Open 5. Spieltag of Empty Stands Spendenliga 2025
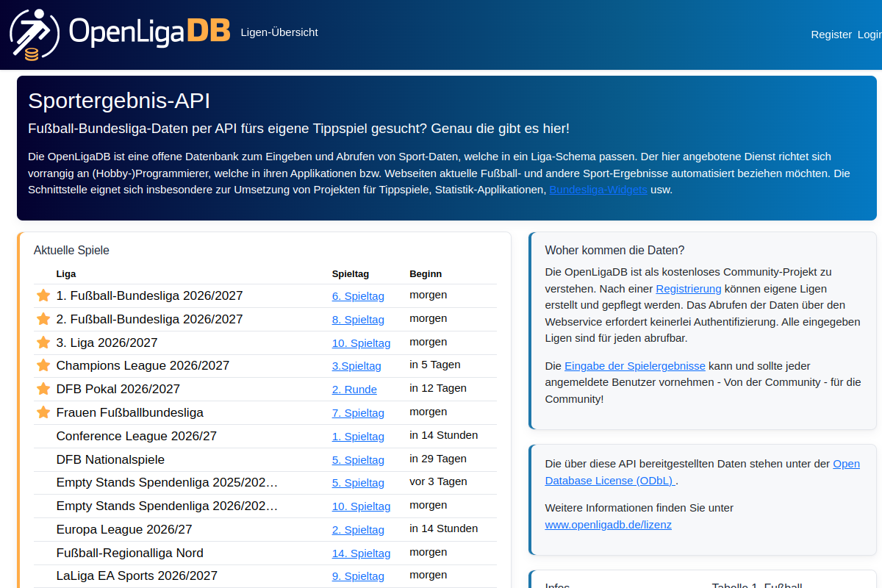The width and height of the screenshot is (882, 588). point(358,483)
